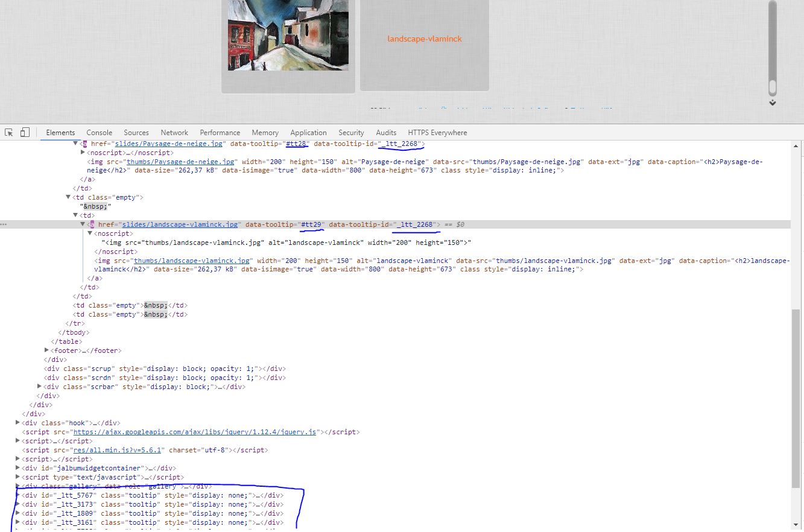Open thumbs/landscape-vlaminck.jpg img src link

[x=191, y=261]
